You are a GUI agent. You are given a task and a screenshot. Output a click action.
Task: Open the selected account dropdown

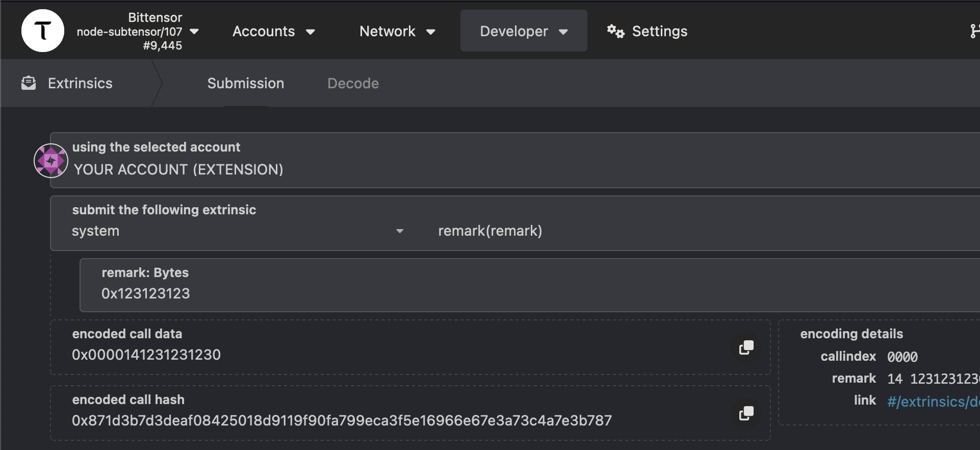click(515, 160)
